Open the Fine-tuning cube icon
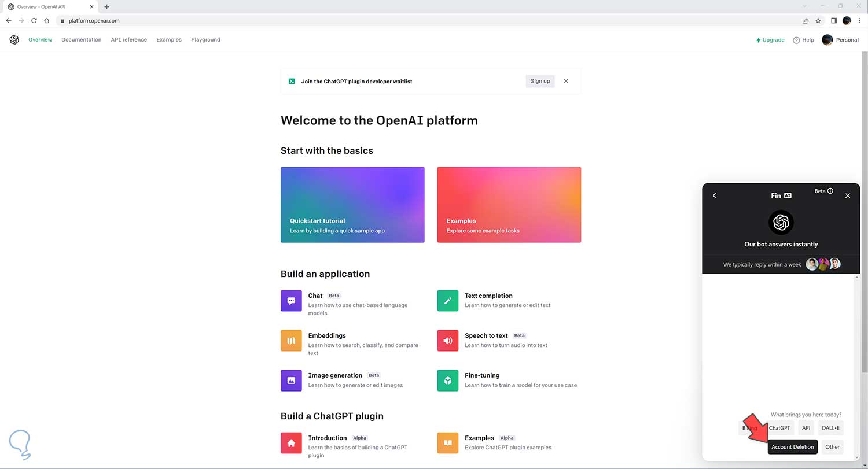This screenshot has height=469, width=868. [448, 381]
